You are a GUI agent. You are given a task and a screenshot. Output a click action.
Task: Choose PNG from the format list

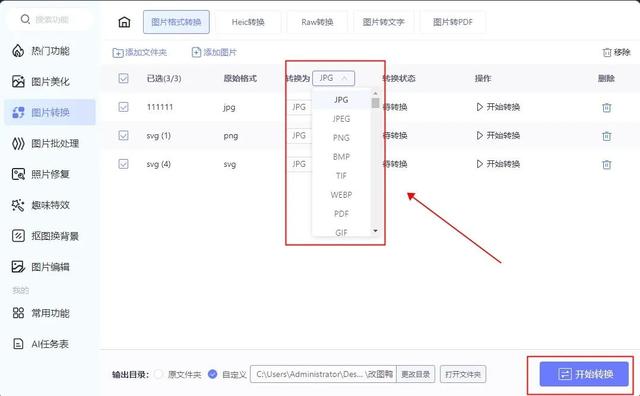tap(341, 138)
